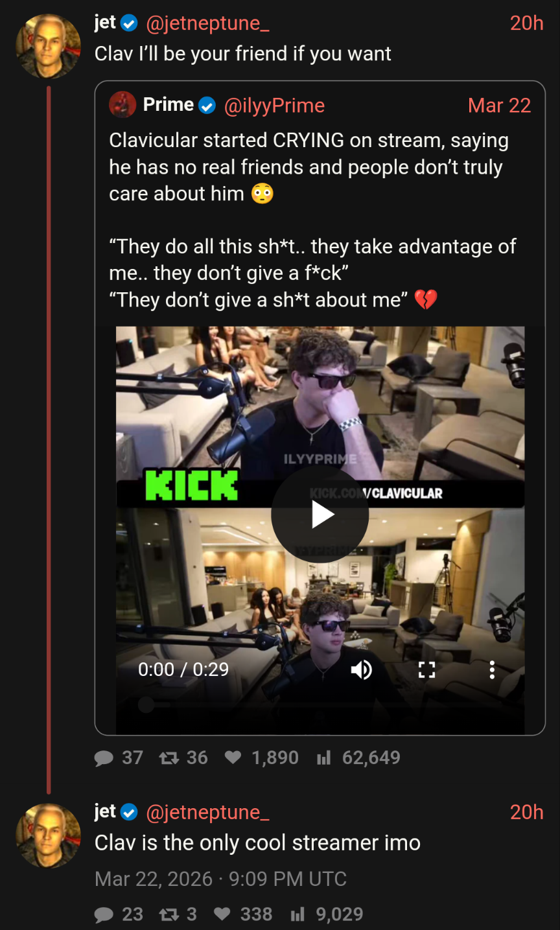Click the video progress bar scrubber
Viewport: 560px width, 930px height.
(x=146, y=704)
